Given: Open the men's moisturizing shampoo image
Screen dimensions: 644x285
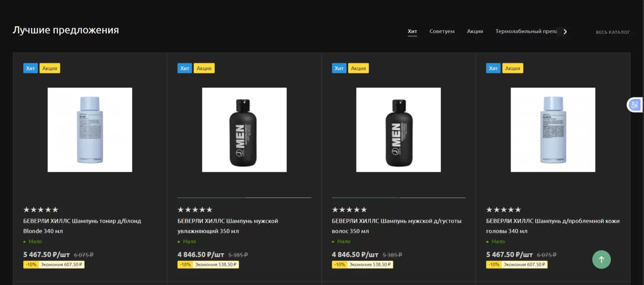Looking at the screenshot, I should click(x=244, y=130).
